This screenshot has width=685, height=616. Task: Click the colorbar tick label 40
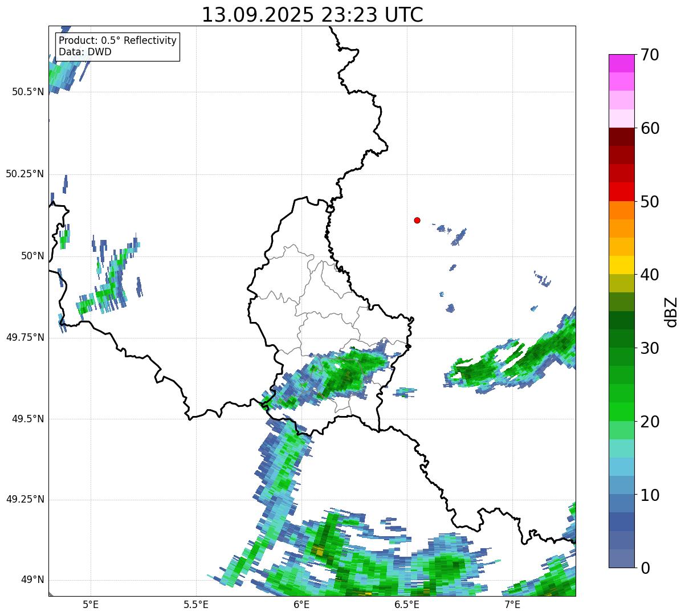coord(650,275)
